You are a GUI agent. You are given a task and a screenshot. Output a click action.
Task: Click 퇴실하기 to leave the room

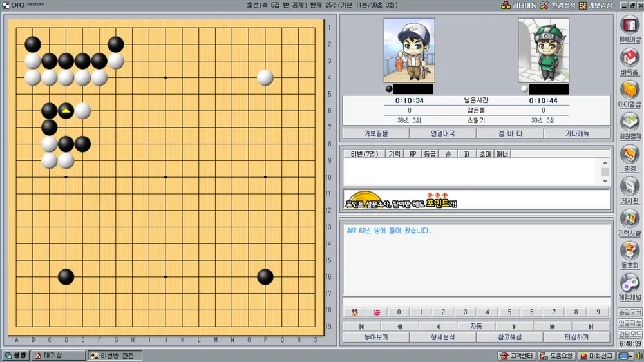[x=576, y=338]
